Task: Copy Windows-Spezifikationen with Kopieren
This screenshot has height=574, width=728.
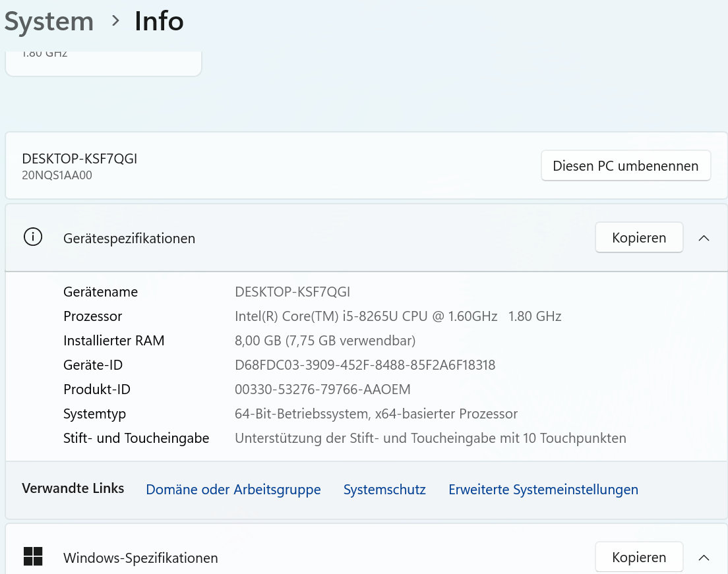Action: [x=639, y=557]
